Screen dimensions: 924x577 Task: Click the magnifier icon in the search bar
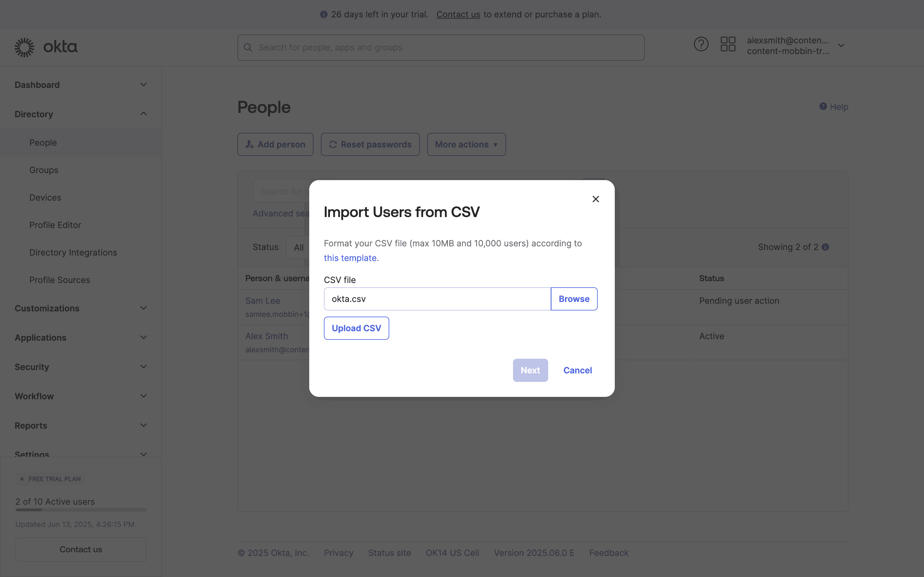tap(248, 48)
